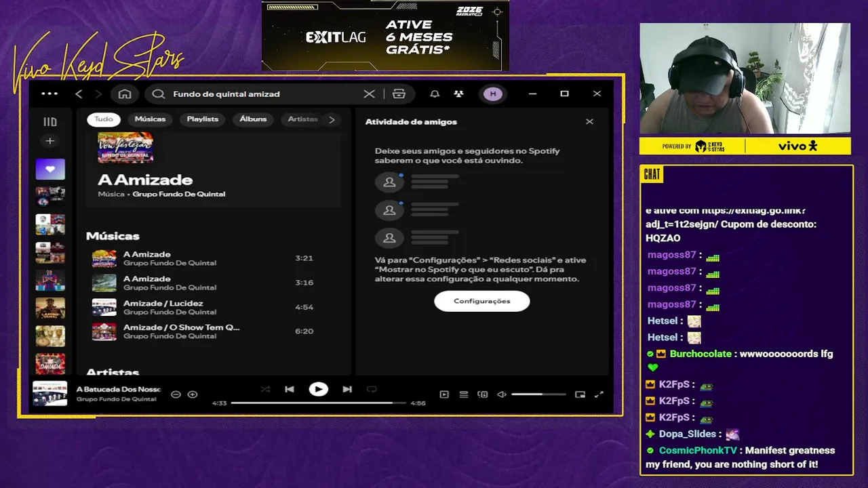Skip to the next track

tap(347, 389)
